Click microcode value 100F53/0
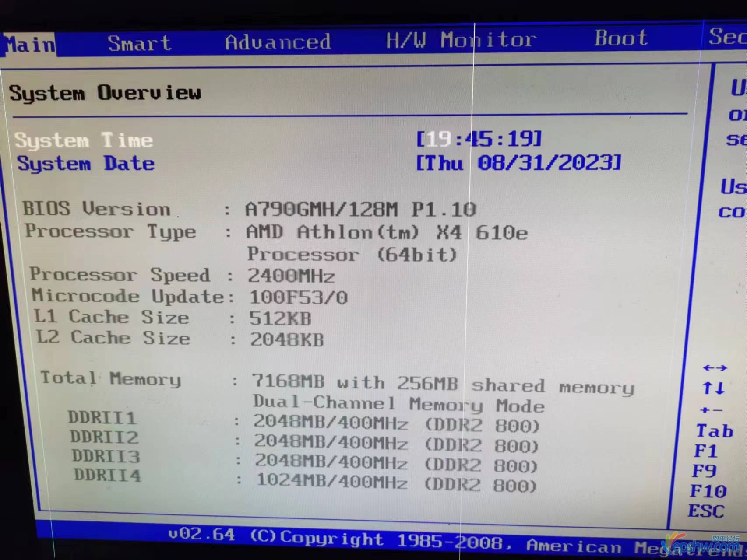This screenshot has height=560, width=747. tap(299, 297)
